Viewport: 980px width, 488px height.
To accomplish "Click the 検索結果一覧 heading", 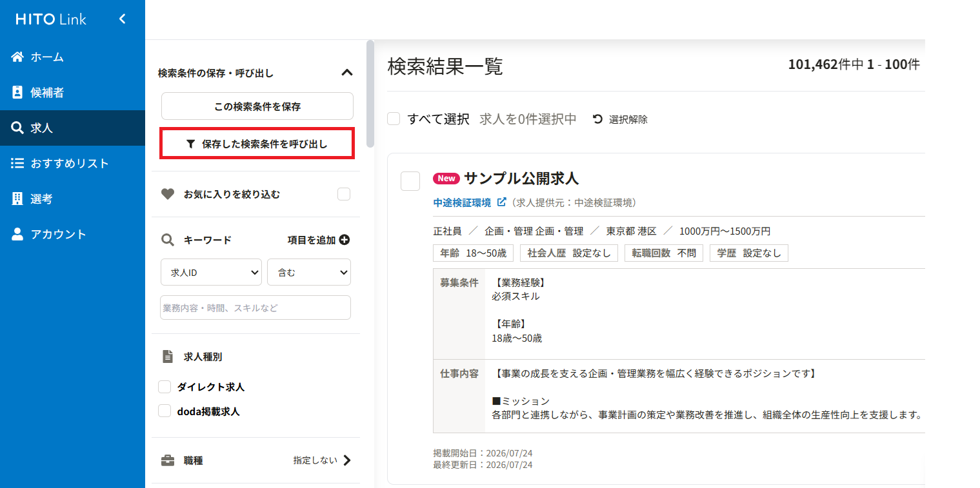I will pyautogui.click(x=445, y=66).
